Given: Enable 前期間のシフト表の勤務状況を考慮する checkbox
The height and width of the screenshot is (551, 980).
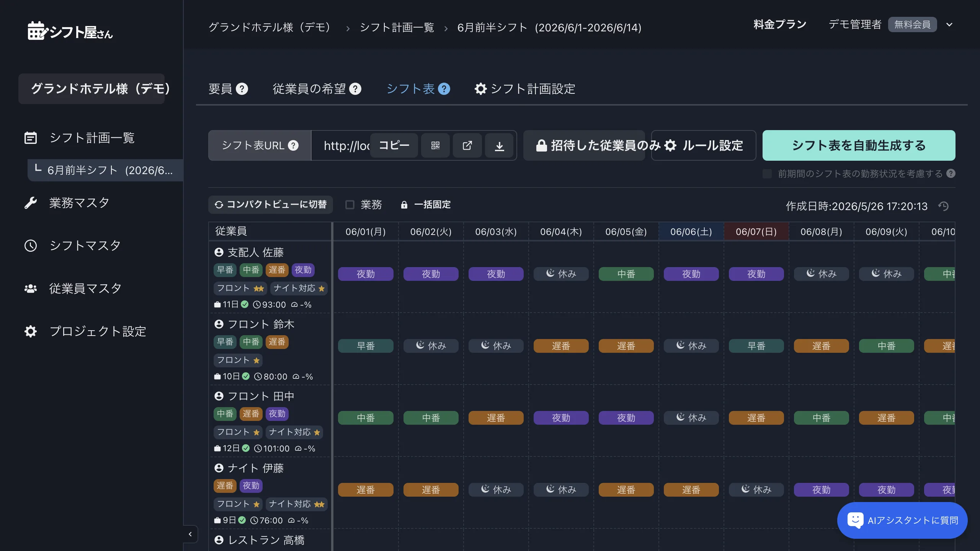Looking at the screenshot, I should tap(767, 174).
